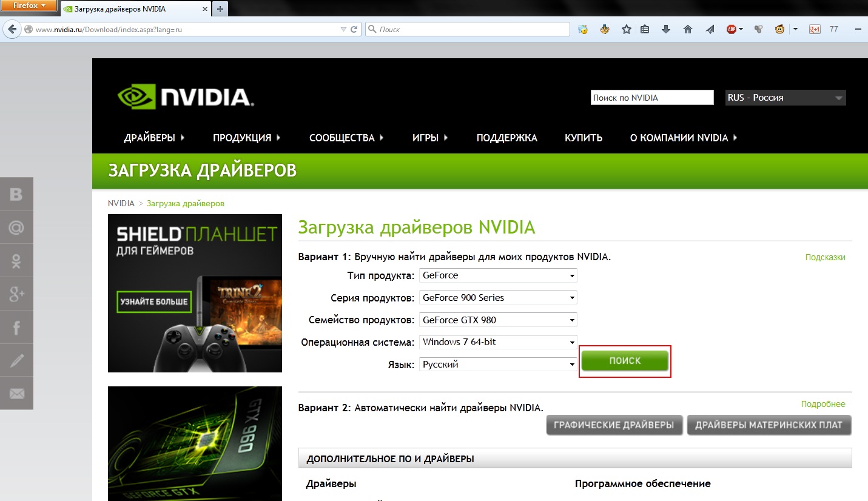Viewport: 868px width, 501px height.
Task: Open the ПОДДЕРЖКА navigation item
Action: pyautogui.click(x=506, y=138)
